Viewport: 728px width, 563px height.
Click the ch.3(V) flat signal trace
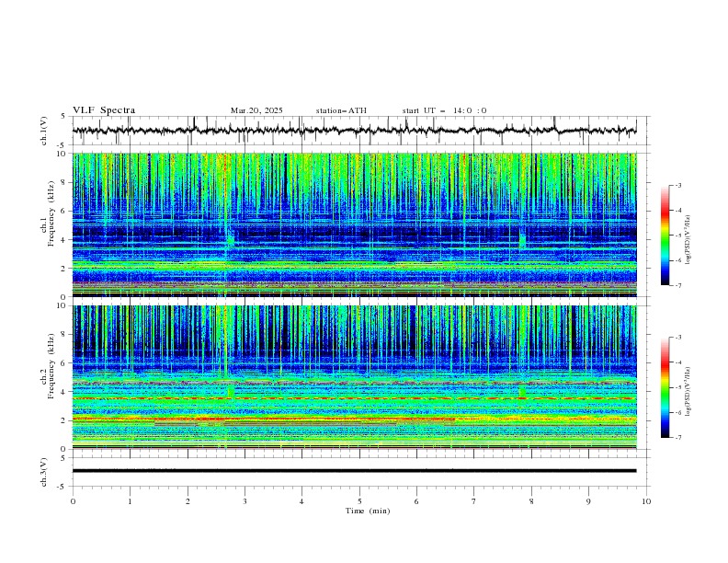pos(355,471)
